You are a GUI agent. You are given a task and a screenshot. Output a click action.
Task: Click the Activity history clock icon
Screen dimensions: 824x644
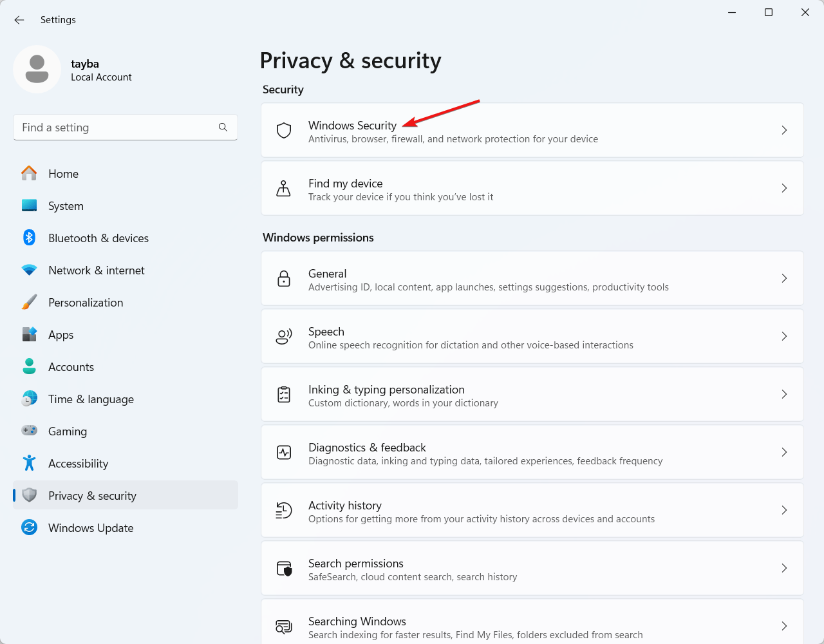click(284, 510)
